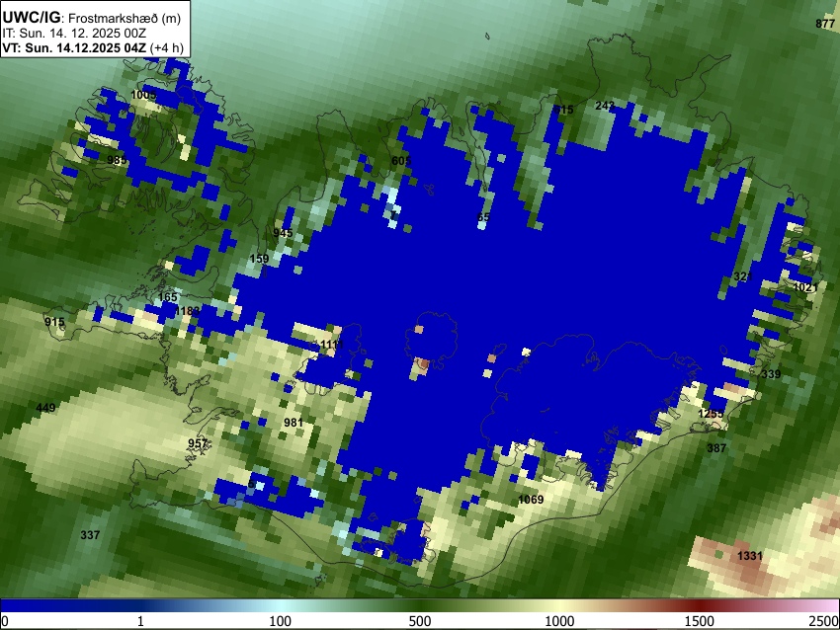Screen dimensions: 840x630
Task: Click the '985' height label
Action: [117, 160]
